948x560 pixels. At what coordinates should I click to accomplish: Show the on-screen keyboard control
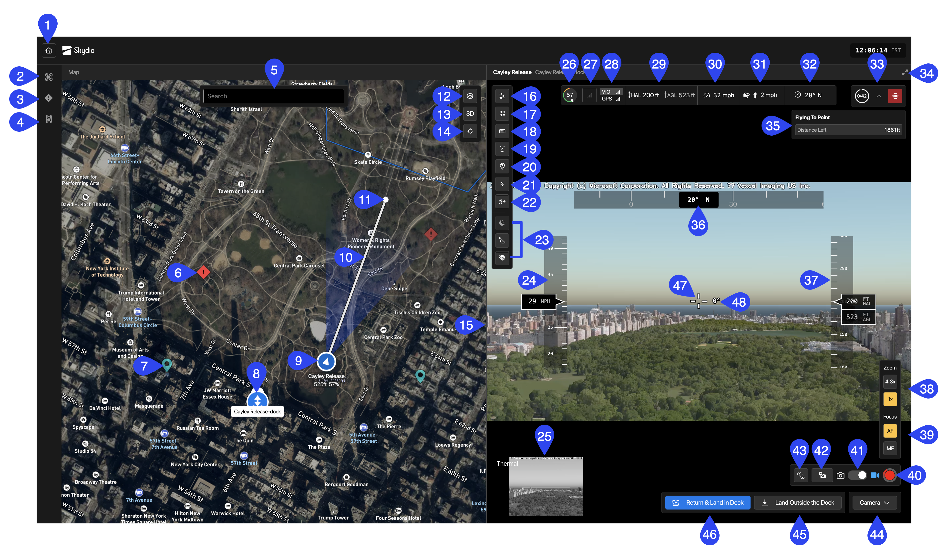point(502,131)
